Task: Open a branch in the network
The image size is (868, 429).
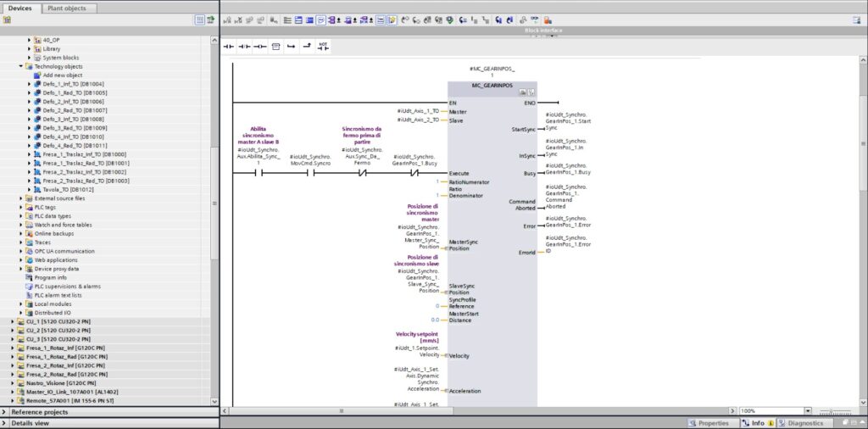Action: point(292,47)
